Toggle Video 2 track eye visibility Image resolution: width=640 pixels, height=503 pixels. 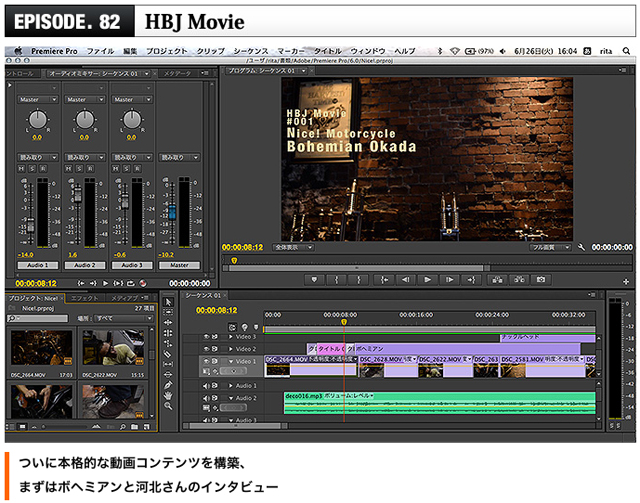[207, 349]
